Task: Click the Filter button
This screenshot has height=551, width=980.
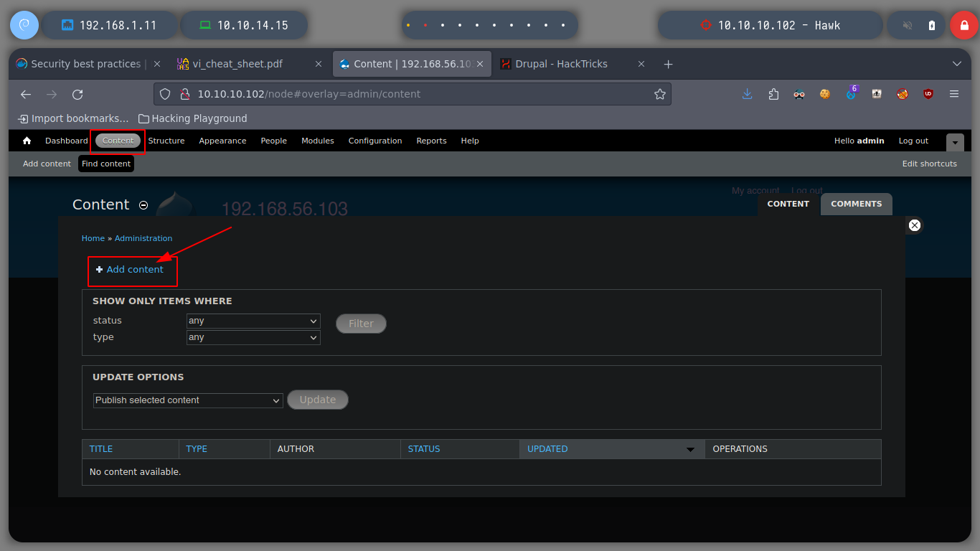Action: coord(361,324)
